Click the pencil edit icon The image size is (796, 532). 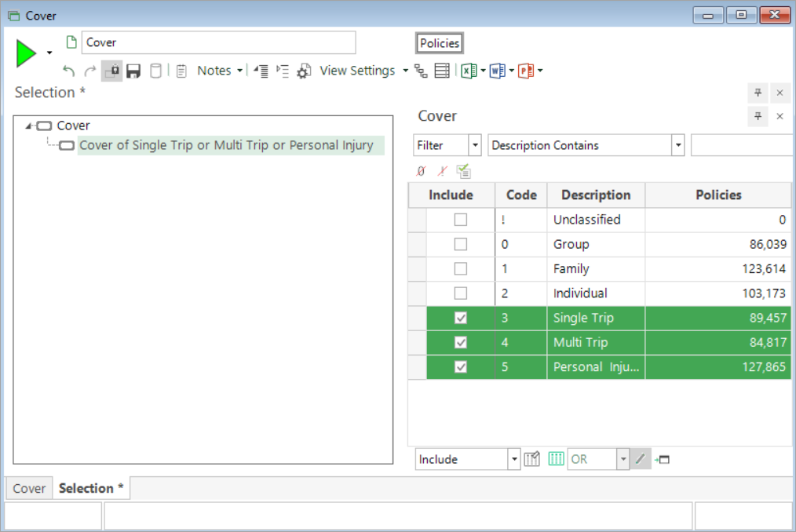(x=641, y=459)
